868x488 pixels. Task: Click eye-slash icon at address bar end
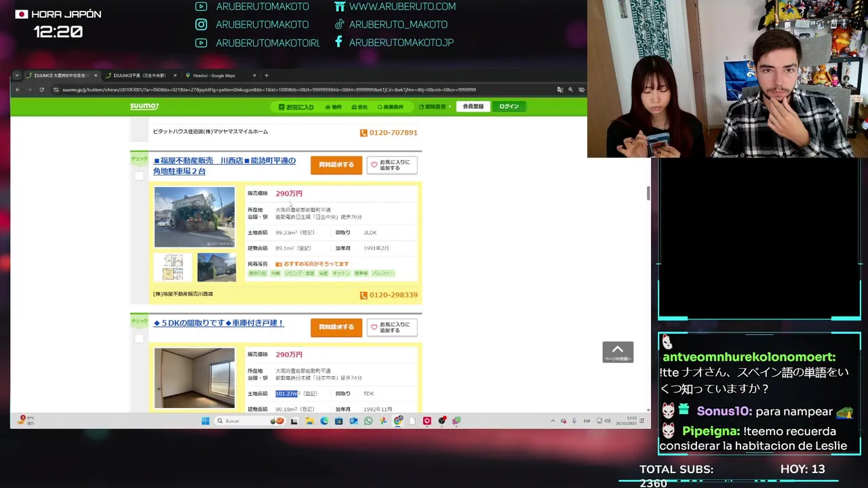(x=581, y=89)
